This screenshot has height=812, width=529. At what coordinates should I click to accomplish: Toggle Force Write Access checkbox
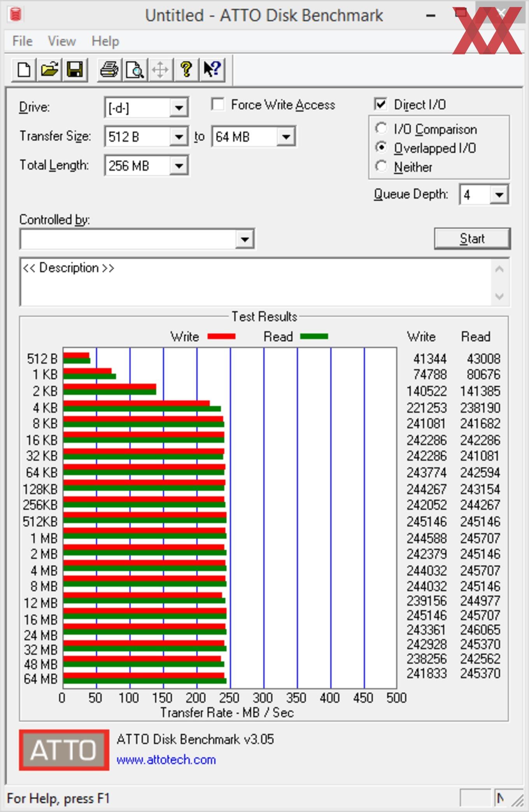coord(218,104)
